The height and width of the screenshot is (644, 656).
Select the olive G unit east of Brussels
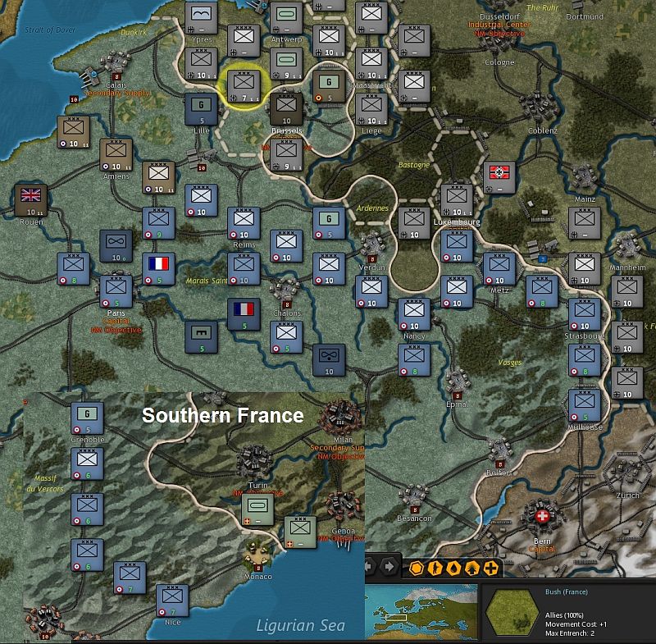point(330,86)
